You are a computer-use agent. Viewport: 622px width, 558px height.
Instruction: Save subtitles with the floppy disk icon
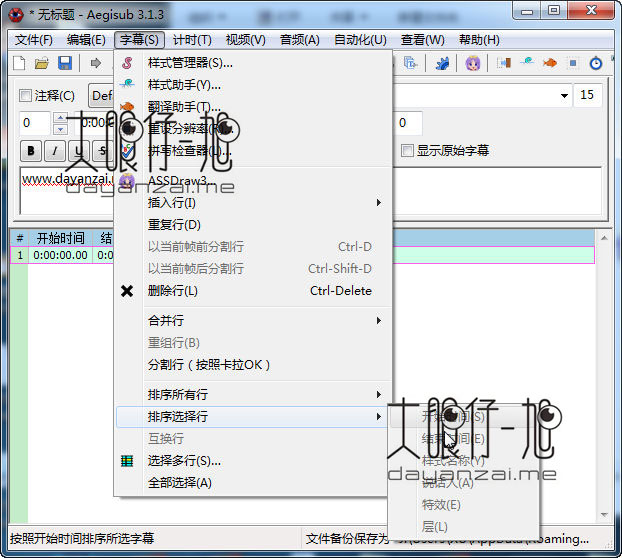point(65,63)
